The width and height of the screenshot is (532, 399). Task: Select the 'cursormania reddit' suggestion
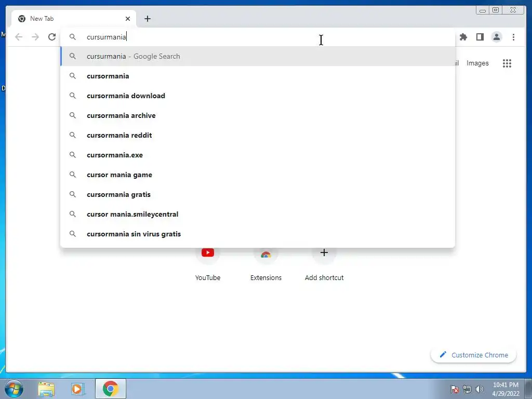(258, 135)
